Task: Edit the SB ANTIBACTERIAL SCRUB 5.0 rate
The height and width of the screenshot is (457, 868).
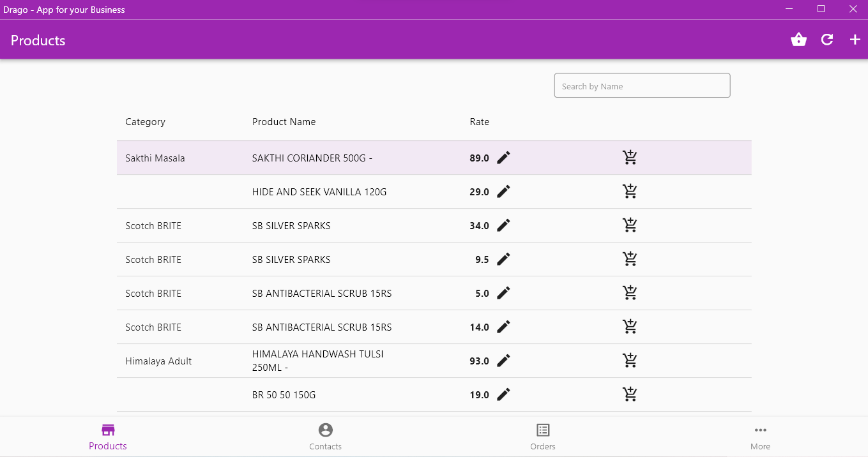Action: click(504, 293)
